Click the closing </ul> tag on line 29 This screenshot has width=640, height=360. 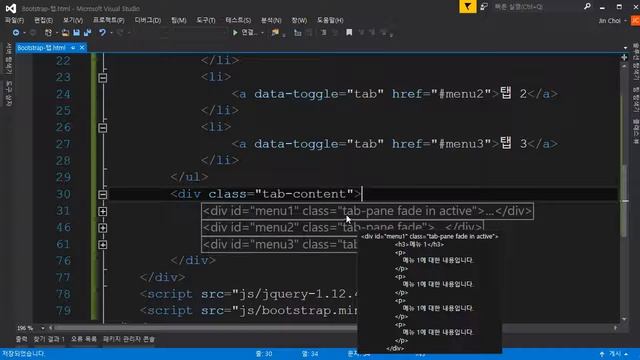pos(189,177)
